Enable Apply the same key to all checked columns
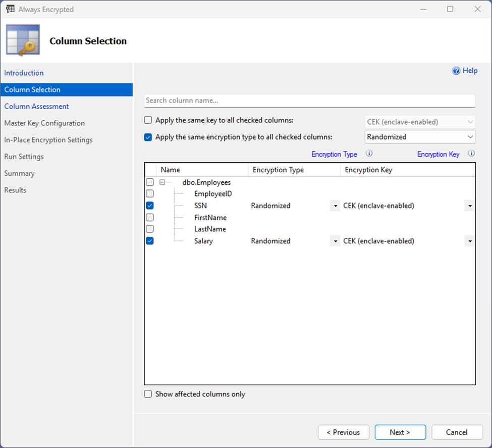 (148, 120)
